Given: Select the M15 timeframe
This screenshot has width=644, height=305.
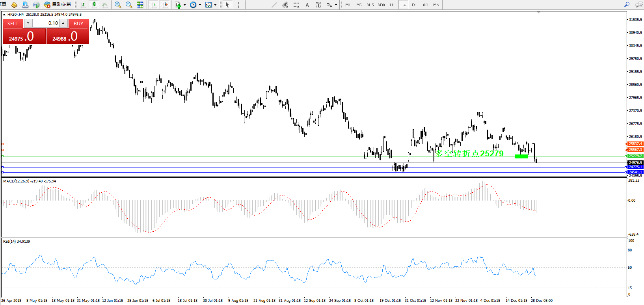Looking at the screenshot, I should coord(370,5).
